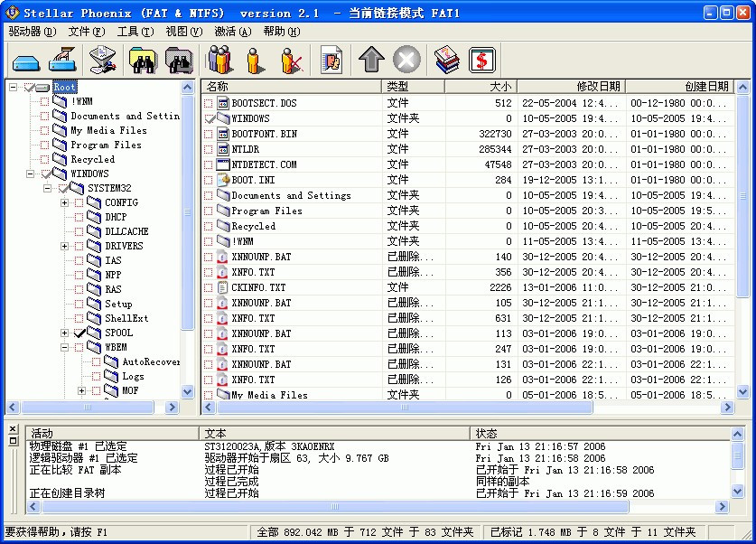Click the 活动 column header in log panel

click(112, 433)
